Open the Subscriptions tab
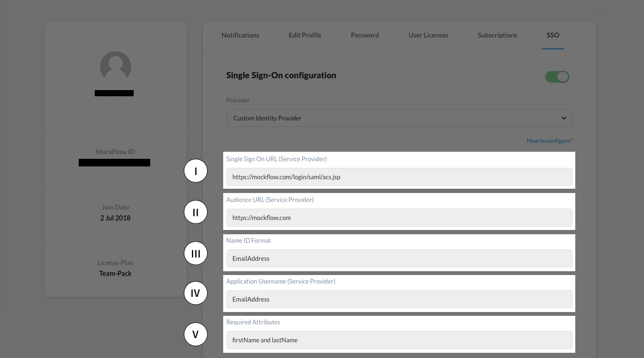Viewport: 644px width, 358px height. 497,35
